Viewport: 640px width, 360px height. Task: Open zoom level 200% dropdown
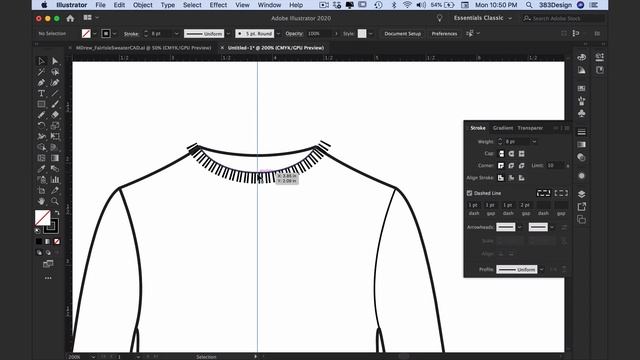pyautogui.click(x=93, y=357)
